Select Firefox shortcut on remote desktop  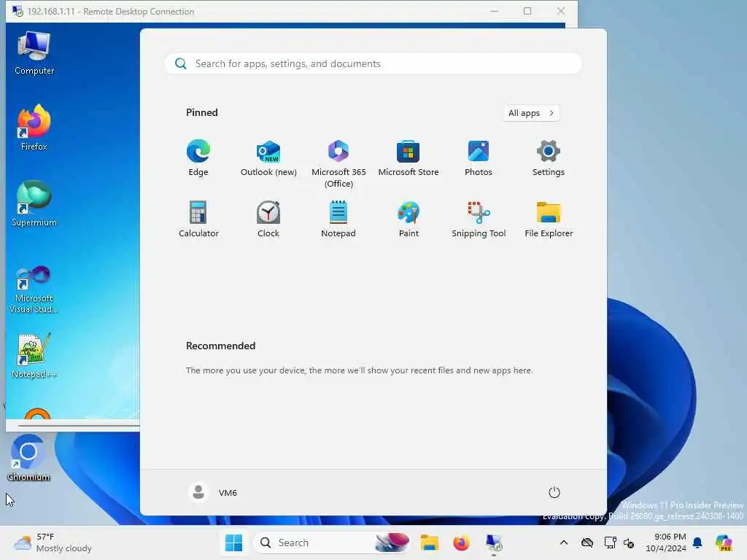pyautogui.click(x=34, y=128)
